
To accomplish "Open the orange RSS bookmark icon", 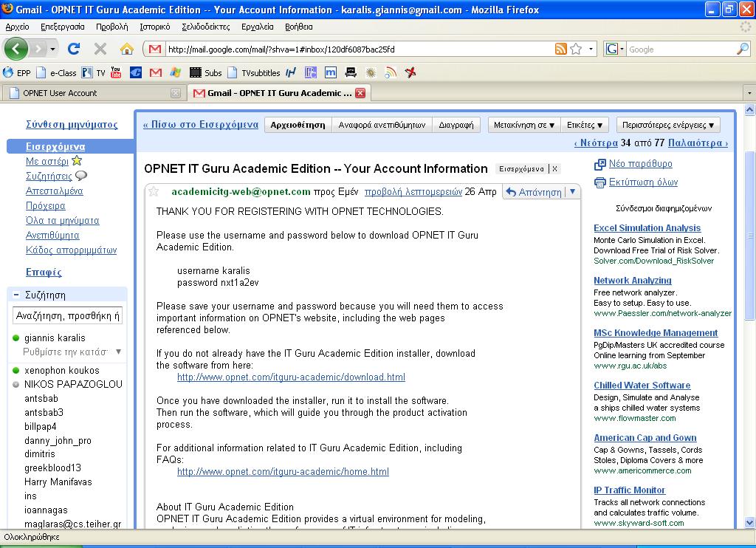I will [x=391, y=73].
